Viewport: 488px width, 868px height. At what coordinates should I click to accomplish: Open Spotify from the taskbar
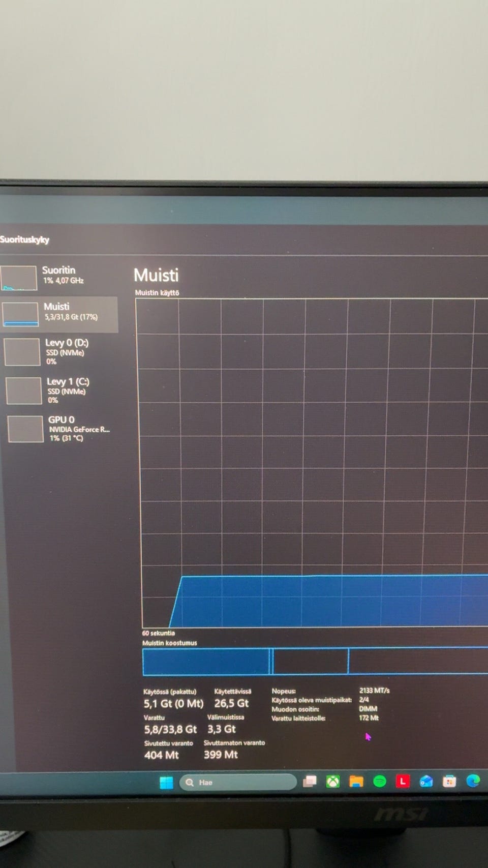pos(379,781)
